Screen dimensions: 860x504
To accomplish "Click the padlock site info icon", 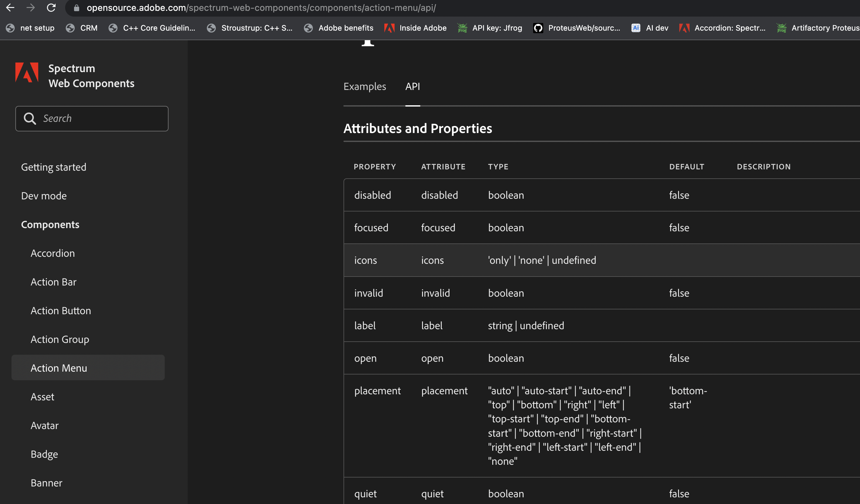I will click(x=76, y=8).
